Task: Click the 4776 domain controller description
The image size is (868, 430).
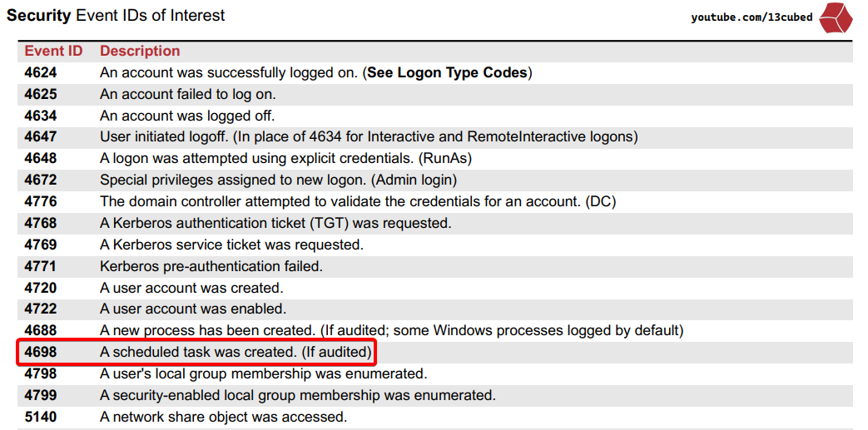Action: click(358, 201)
